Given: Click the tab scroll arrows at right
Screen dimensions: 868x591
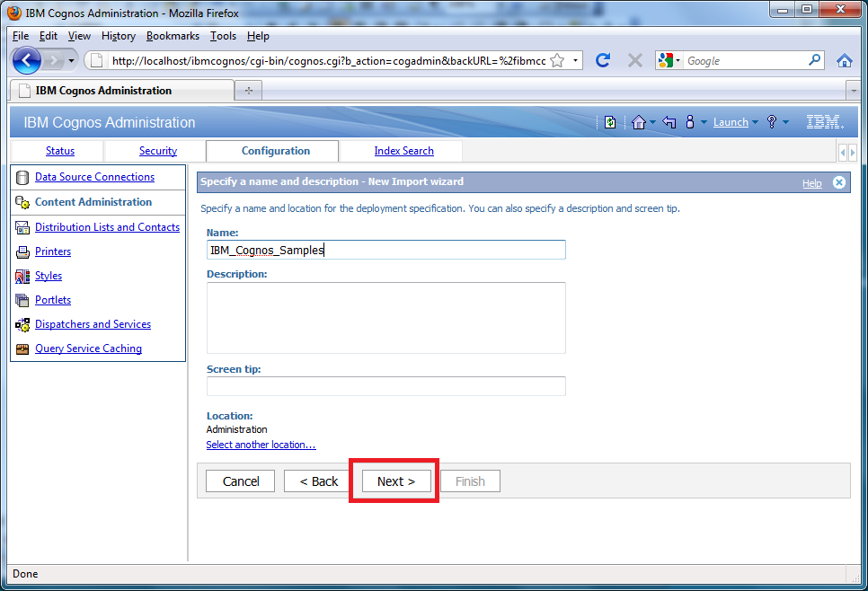Looking at the screenshot, I should coord(847,152).
